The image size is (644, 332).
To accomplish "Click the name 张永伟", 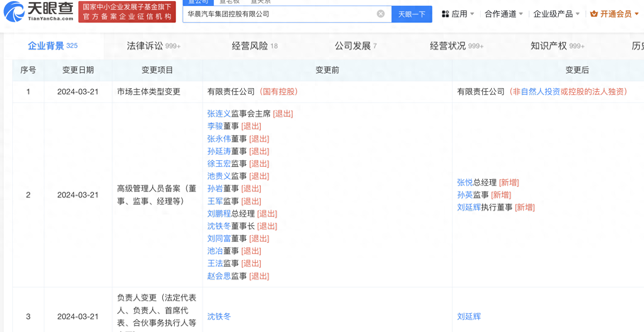I will [x=219, y=139].
